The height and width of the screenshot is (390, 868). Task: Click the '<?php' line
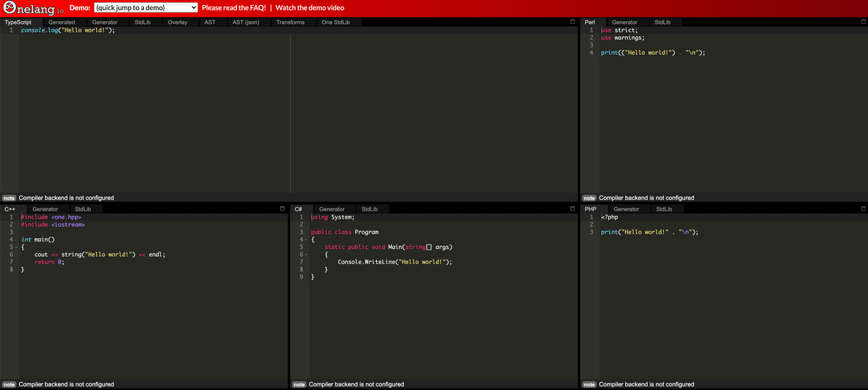[610, 217]
